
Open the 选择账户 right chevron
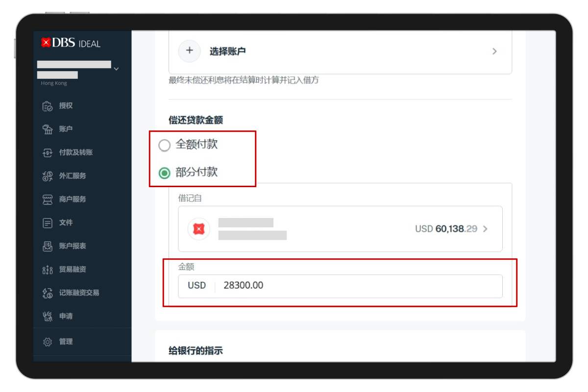494,51
